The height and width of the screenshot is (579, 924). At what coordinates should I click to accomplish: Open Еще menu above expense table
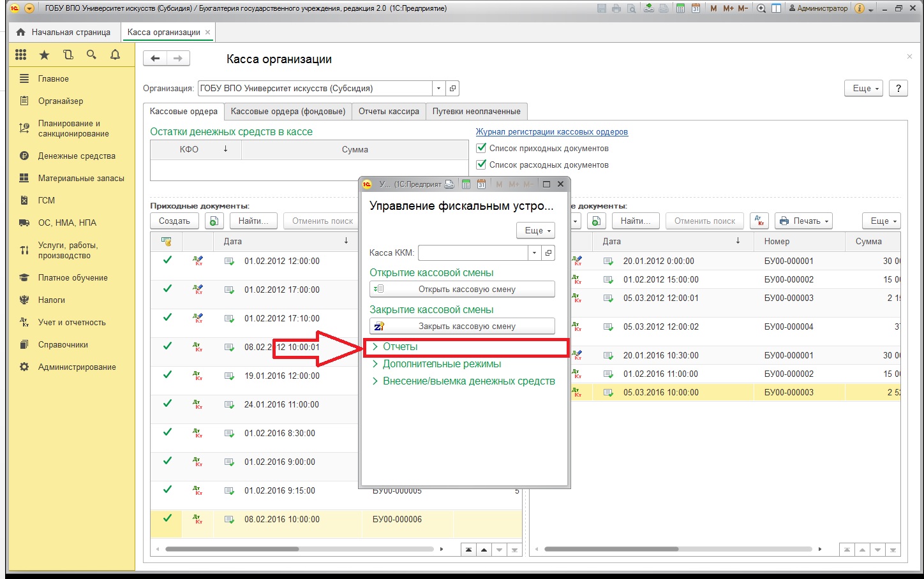pos(881,221)
